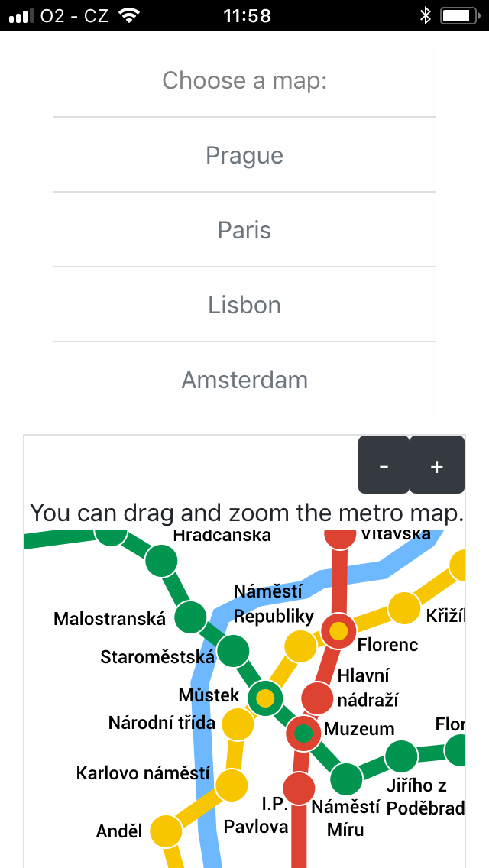Click the I.P. Pavlova station dot
The image size is (489, 868).
pyautogui.click(x=299, y=789)
